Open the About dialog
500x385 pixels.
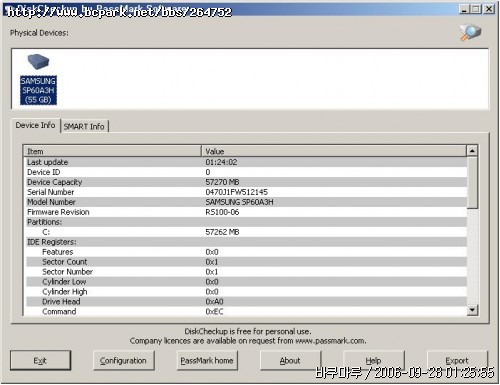point(290,360)
